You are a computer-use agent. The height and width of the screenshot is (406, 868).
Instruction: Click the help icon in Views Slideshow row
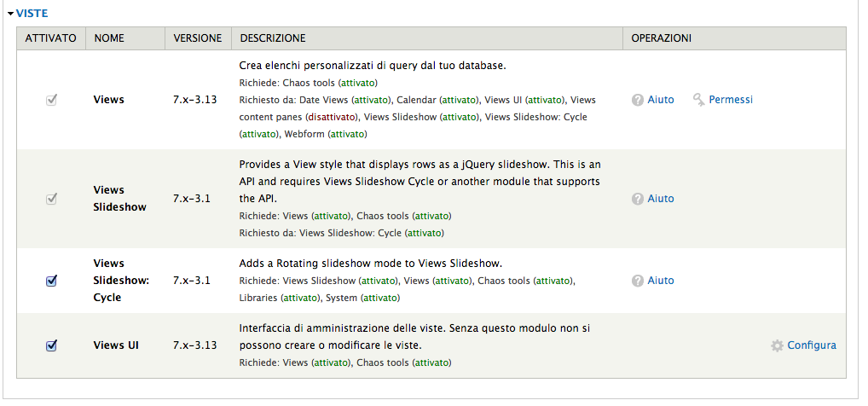pos(638,199)
